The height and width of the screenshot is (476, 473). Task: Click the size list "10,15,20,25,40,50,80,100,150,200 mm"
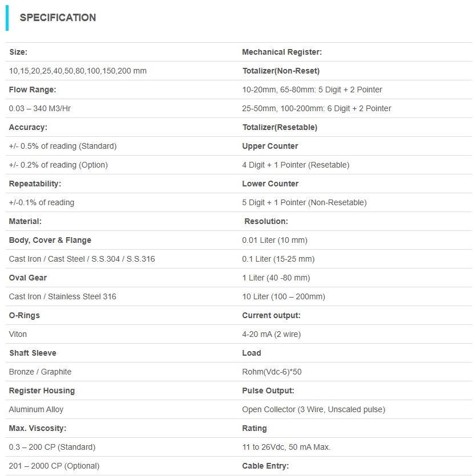[78, 71]
